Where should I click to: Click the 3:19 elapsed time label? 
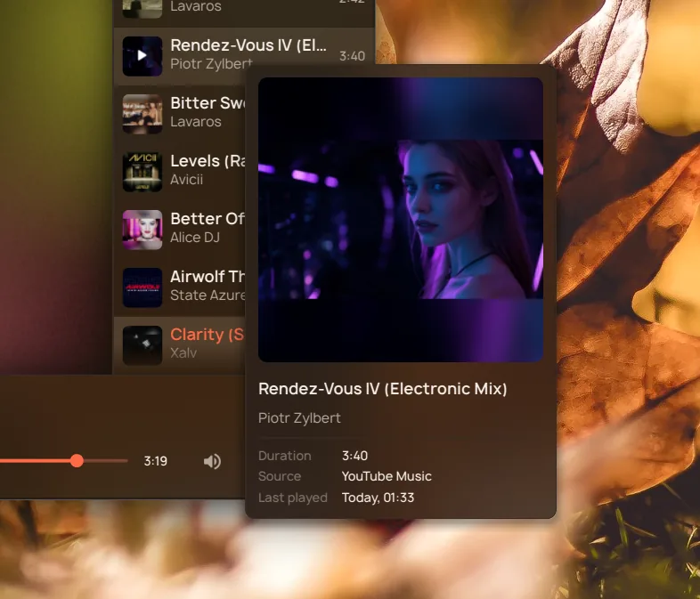tap(155, 461)
